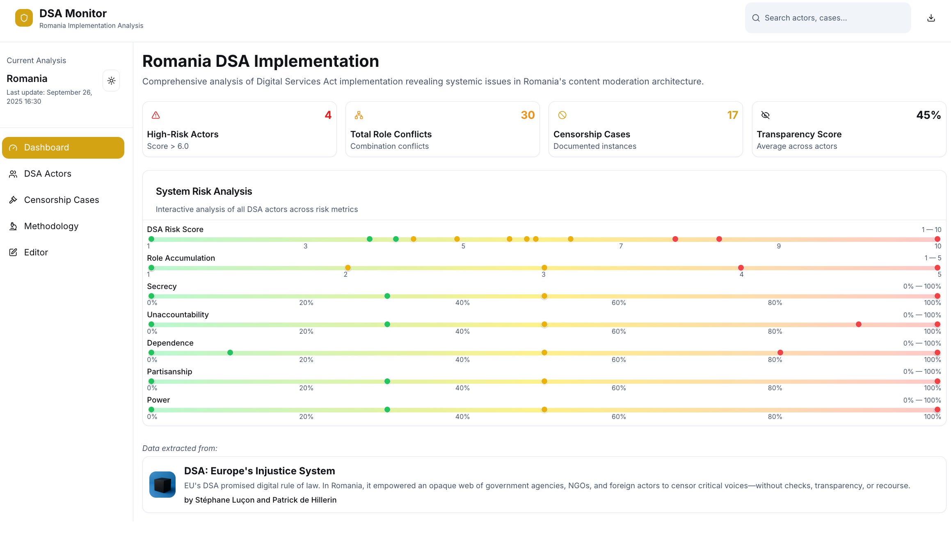Click the magnifier icon in search box

point(756,18)
